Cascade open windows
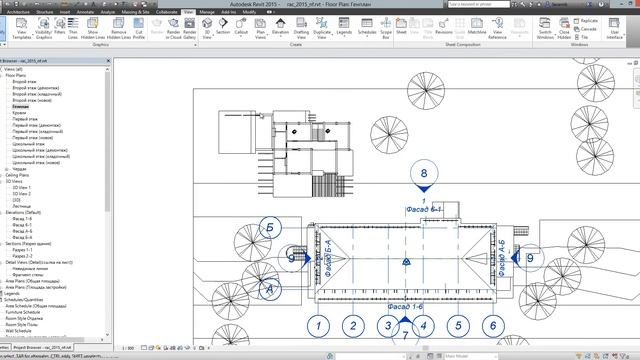Screen dimensions: 640x360 click(x=585, y=29)
